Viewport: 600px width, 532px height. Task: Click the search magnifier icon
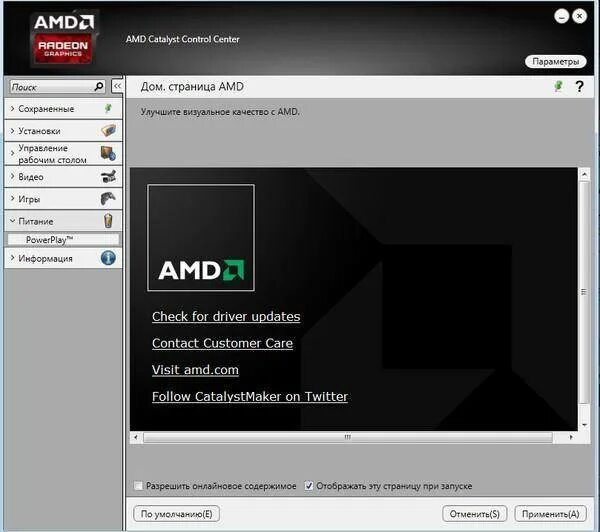[x=99, y=86]
